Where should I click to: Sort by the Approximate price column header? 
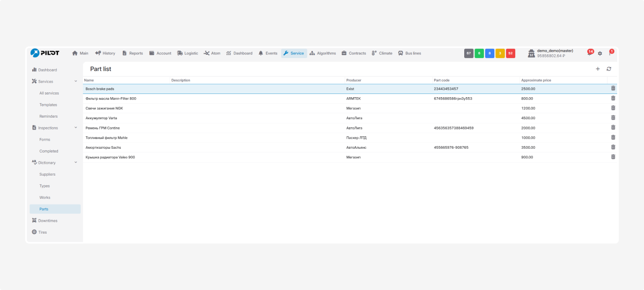point(536,80)
